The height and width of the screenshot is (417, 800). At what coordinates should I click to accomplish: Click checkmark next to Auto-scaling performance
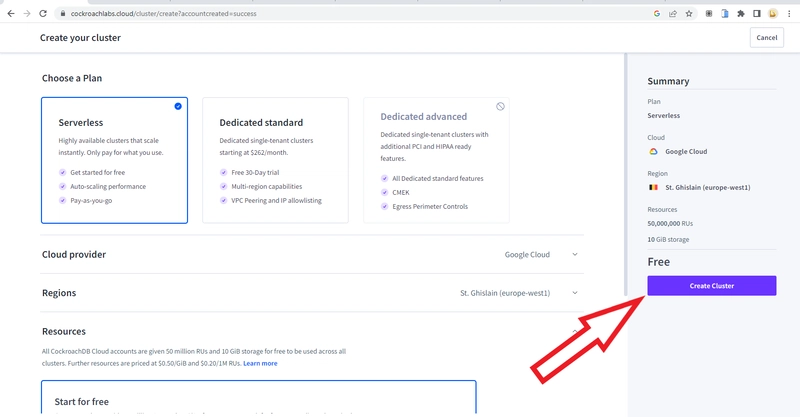coord(63,186)
